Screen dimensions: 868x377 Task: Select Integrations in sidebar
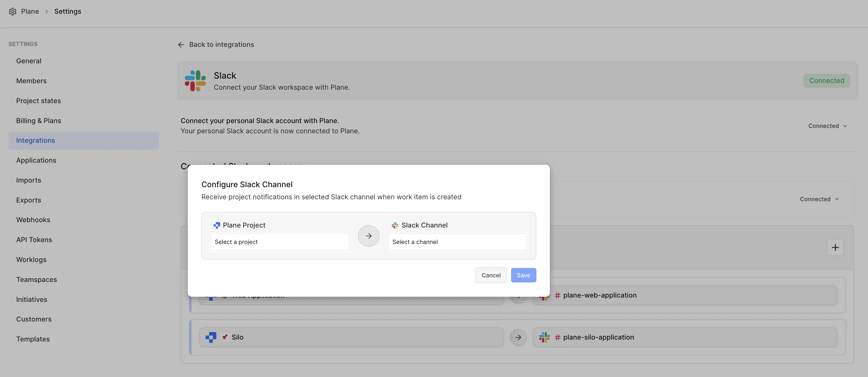point(84,141)
